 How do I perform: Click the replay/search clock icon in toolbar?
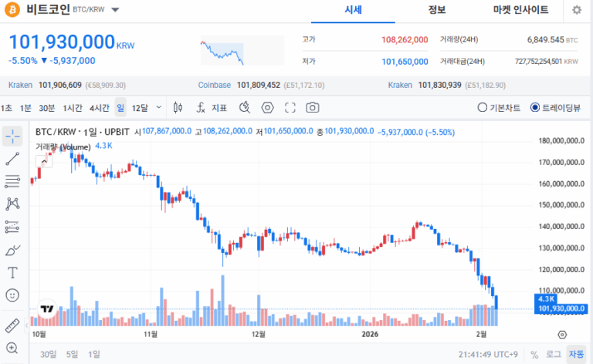[x=245, y=108]
